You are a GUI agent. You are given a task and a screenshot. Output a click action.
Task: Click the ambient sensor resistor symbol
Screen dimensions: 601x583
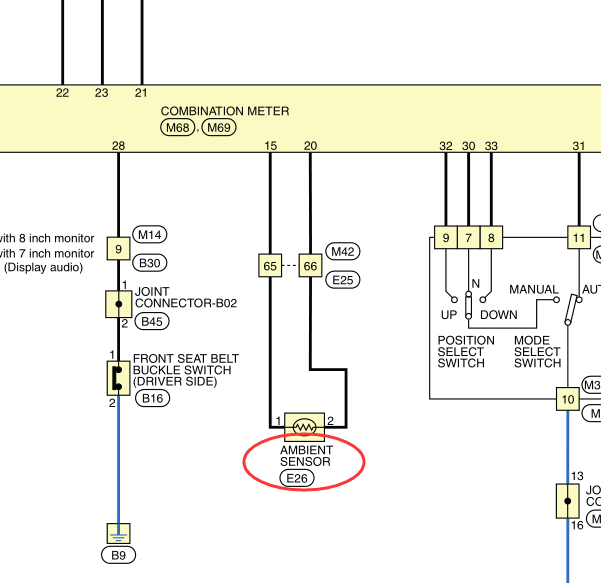[x=304, y=427]
